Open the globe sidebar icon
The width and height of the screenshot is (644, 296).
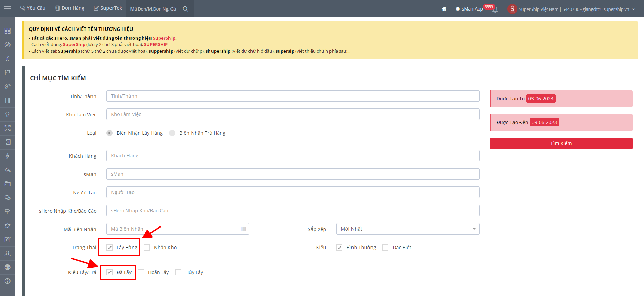pyautogui.click(x=7, y=267)
